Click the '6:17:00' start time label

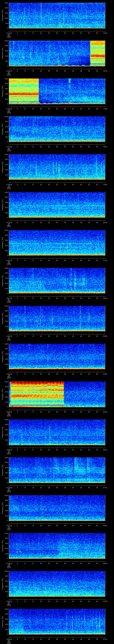[9, 147]
